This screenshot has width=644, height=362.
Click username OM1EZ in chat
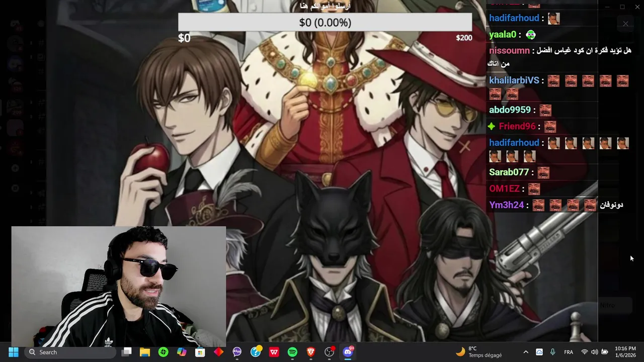[504, 189]
